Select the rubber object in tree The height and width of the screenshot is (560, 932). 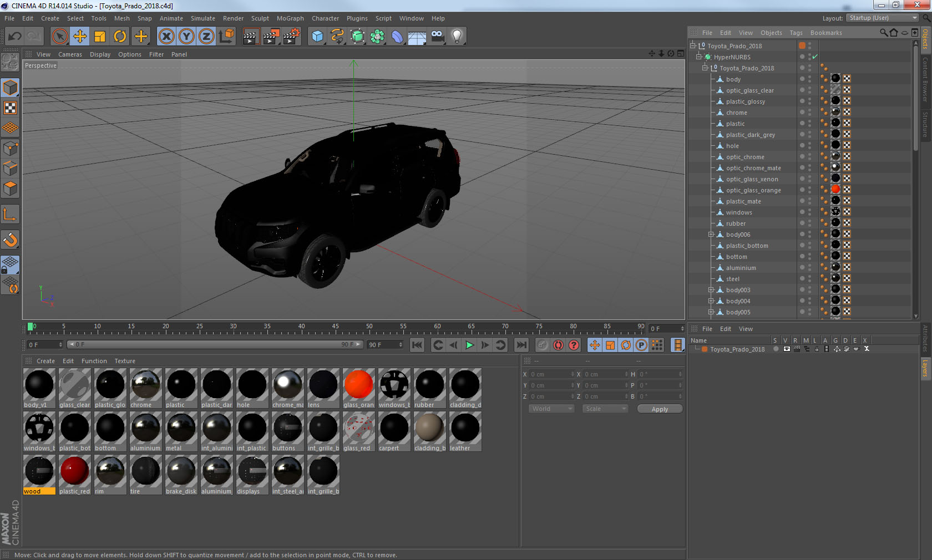click(736, 223)
